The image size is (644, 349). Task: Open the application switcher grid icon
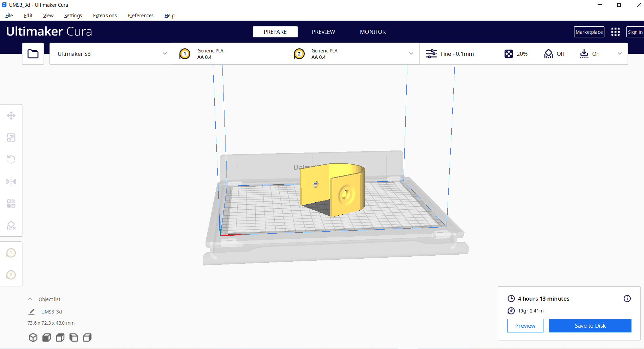pos(615,32)
